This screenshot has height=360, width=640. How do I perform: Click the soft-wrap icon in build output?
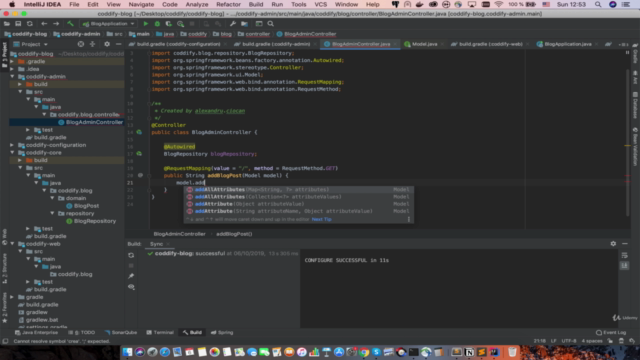pos(624,255)
